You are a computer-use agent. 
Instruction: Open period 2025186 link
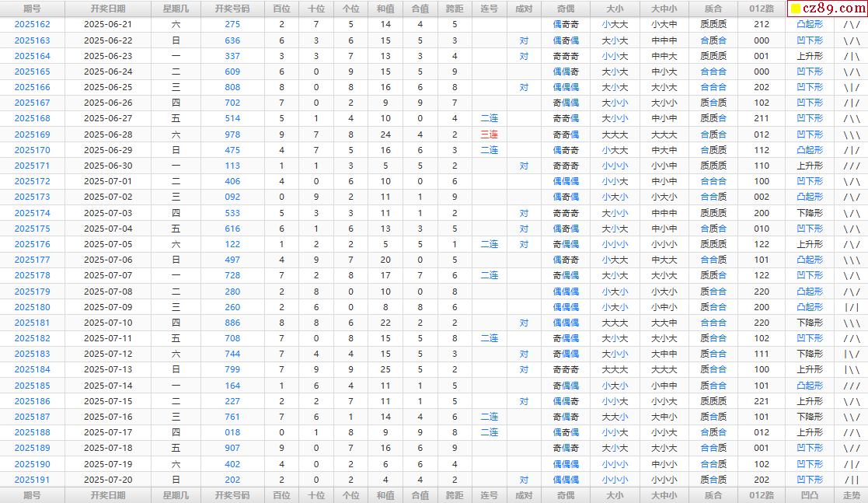pyautogui.click(x=32, y=402)
